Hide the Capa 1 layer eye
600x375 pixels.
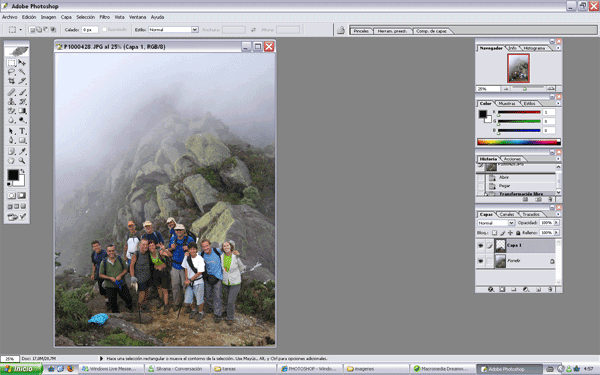click(481, 246)
